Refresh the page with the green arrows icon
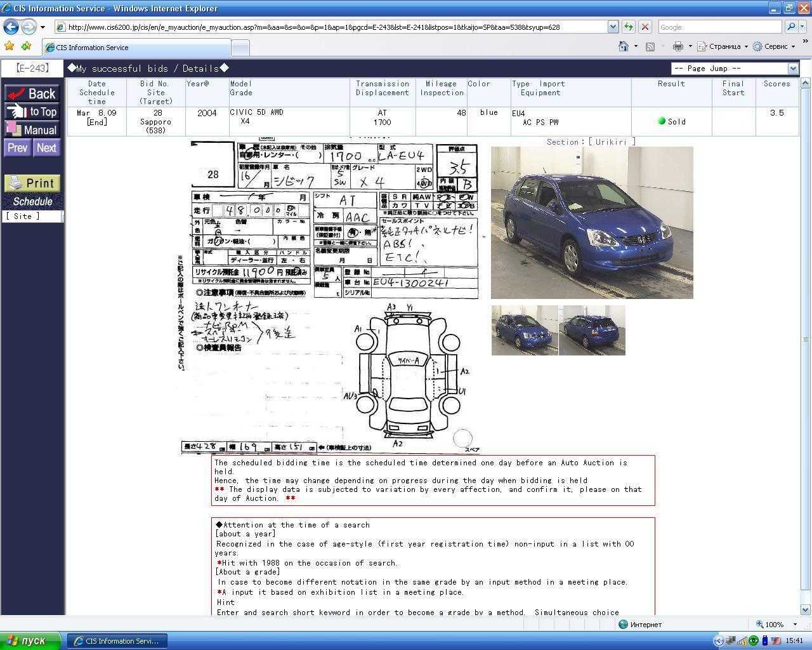 [628, 27]
